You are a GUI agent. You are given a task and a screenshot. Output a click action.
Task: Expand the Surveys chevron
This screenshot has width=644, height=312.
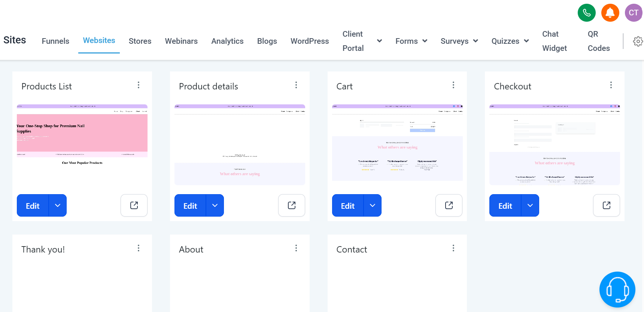tap(476, 41)
